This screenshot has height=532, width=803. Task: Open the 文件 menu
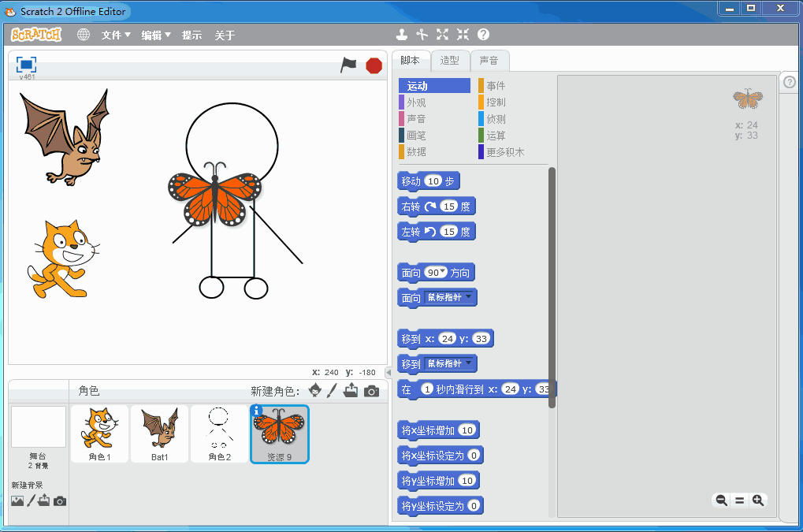(116, 35)
